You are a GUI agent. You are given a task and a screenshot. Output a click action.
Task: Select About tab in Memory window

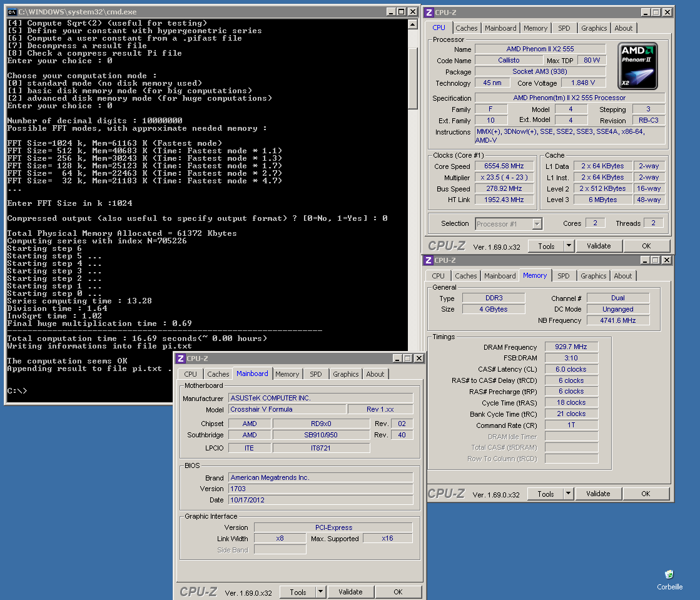pyautogui.click(x=623, y=276)
